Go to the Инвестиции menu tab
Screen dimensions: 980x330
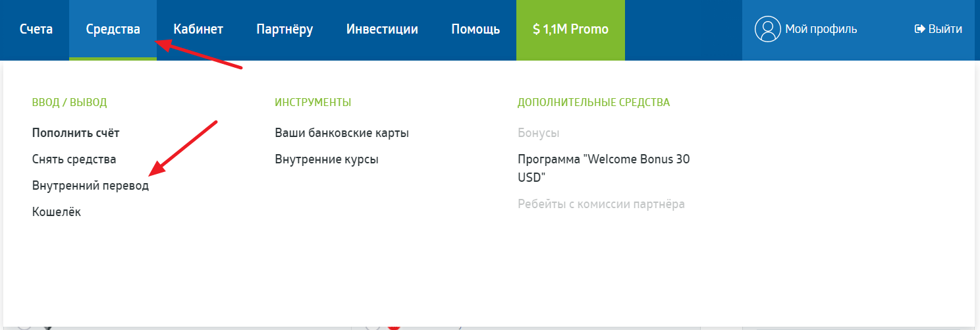(382, 30)
